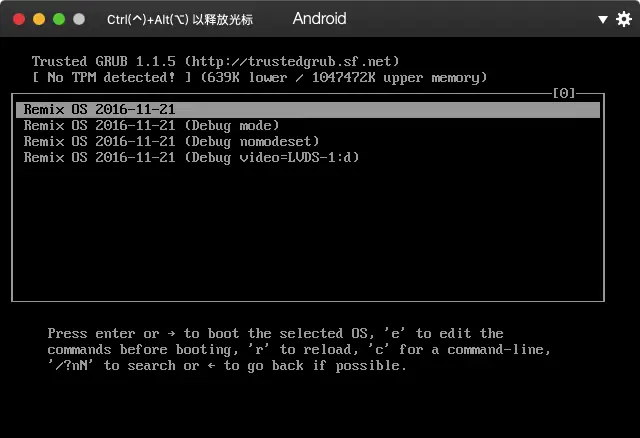Click the Android window title

[320, 19]
